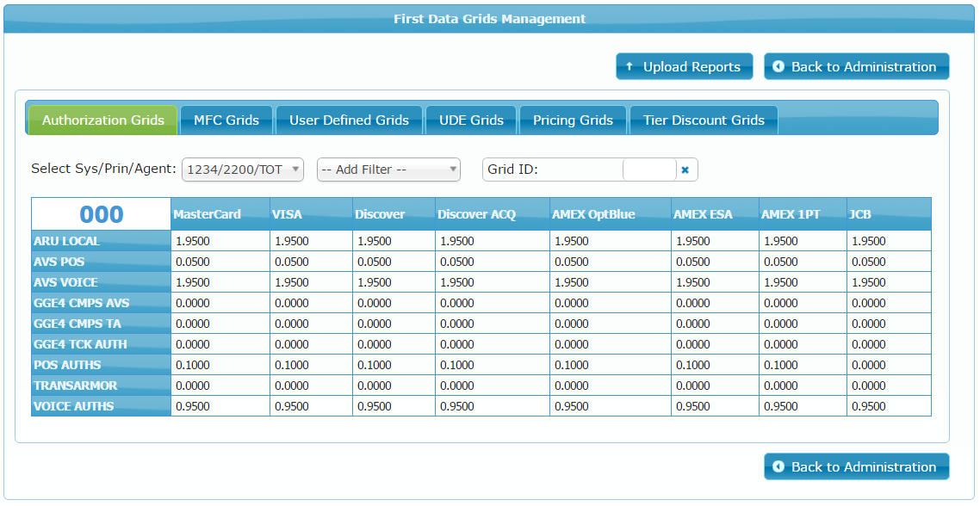Select the AVS VOICE row label
This screenshot has height=506, width=980.
[x=102, y=282]
